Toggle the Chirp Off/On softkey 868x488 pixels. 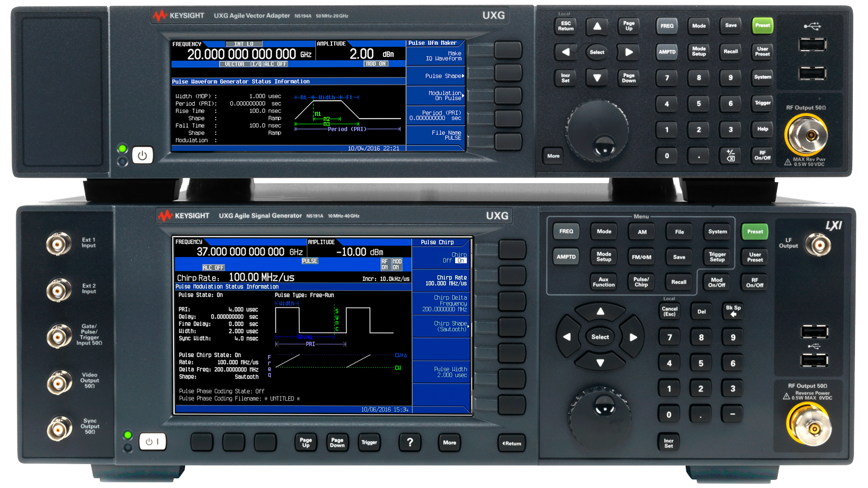[441, 258]
